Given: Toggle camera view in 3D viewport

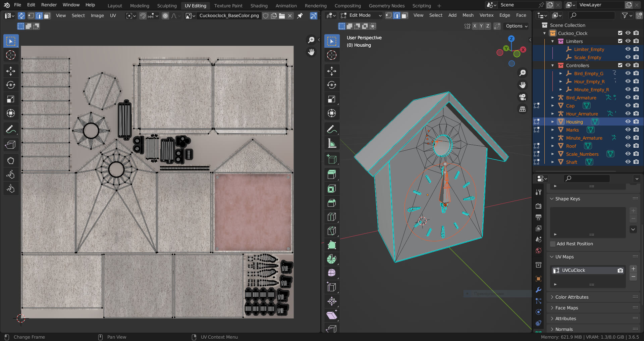Looking at the screenshot, I should (522, 97).
